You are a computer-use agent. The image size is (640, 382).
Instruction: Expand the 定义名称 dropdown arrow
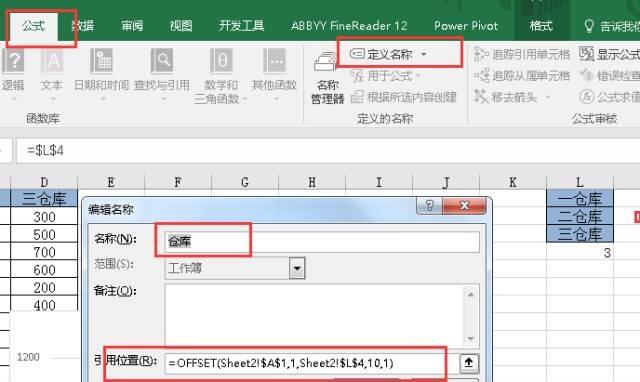coord(424,54)
